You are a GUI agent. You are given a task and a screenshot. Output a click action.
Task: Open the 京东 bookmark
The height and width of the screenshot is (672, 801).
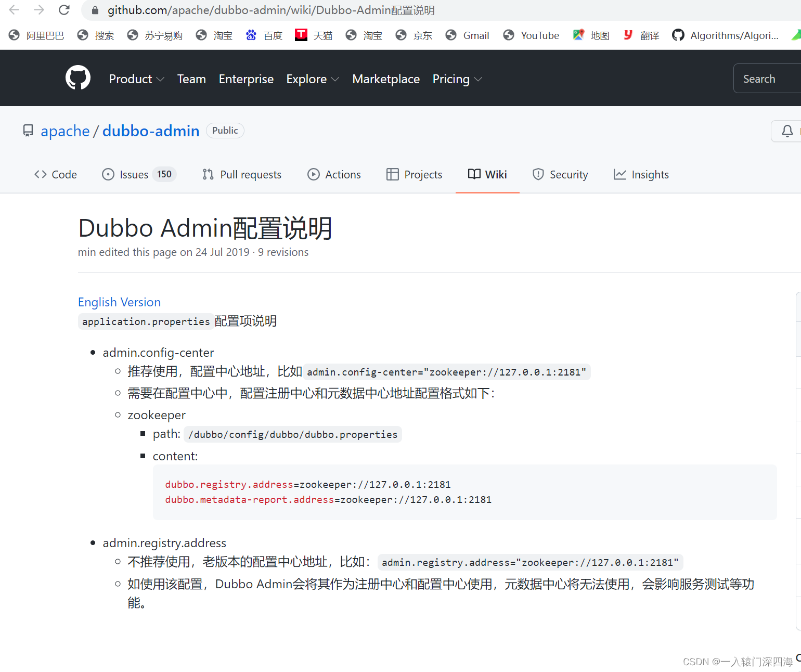[414, 35]
